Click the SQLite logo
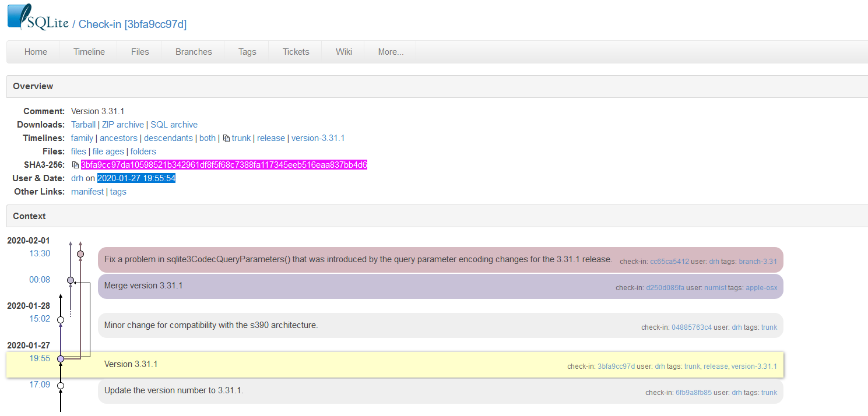 tap(37, 16)
